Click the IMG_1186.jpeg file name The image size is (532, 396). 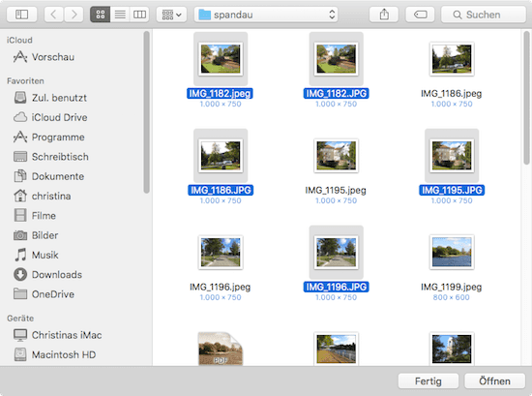(x=452, y=93)
